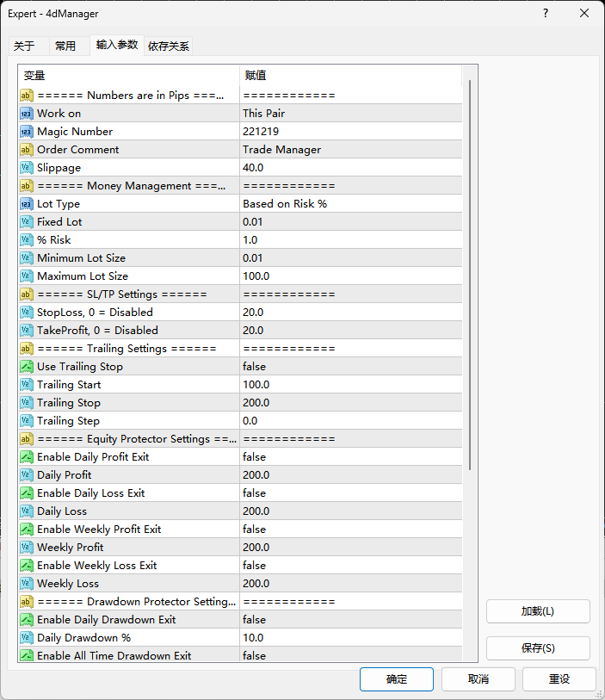Click the Trailing Step value 0.0
605x700 pixels.
click(250, 421)
